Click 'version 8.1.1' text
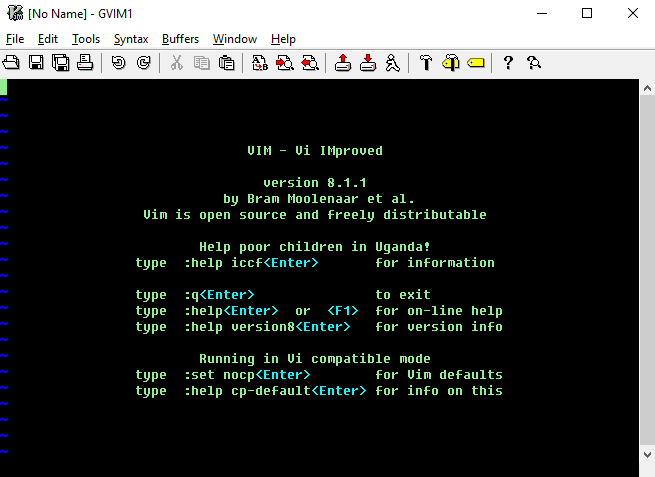This screenshot has width=655, height=477. [x=315, y=183]
